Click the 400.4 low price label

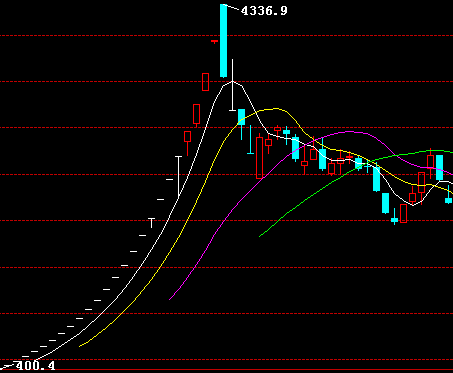pyautogui.click(x=35, y=366)
